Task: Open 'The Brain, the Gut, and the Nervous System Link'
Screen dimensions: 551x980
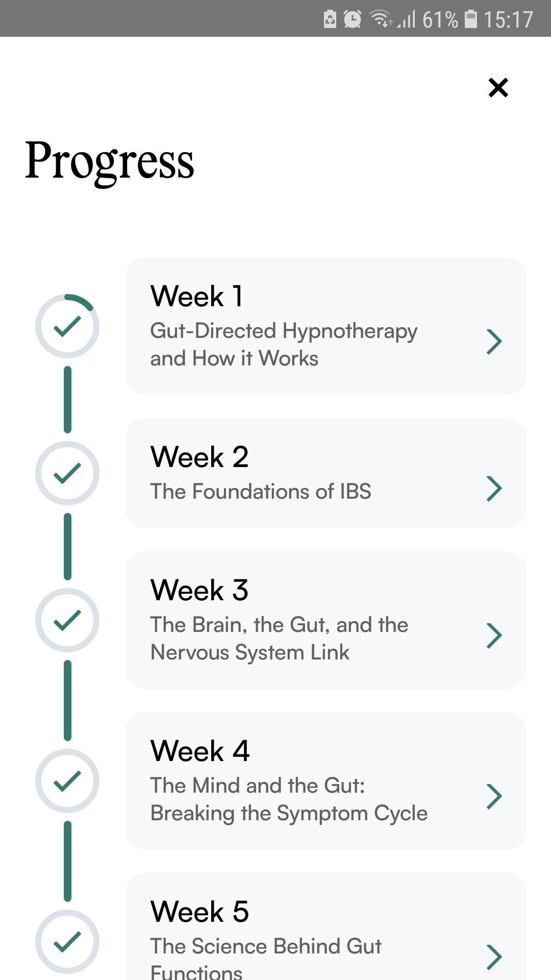Action: point(279,639)
